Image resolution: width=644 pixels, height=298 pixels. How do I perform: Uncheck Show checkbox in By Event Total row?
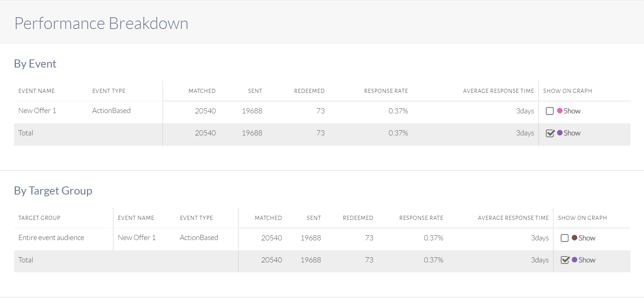(x=550, y=133)
